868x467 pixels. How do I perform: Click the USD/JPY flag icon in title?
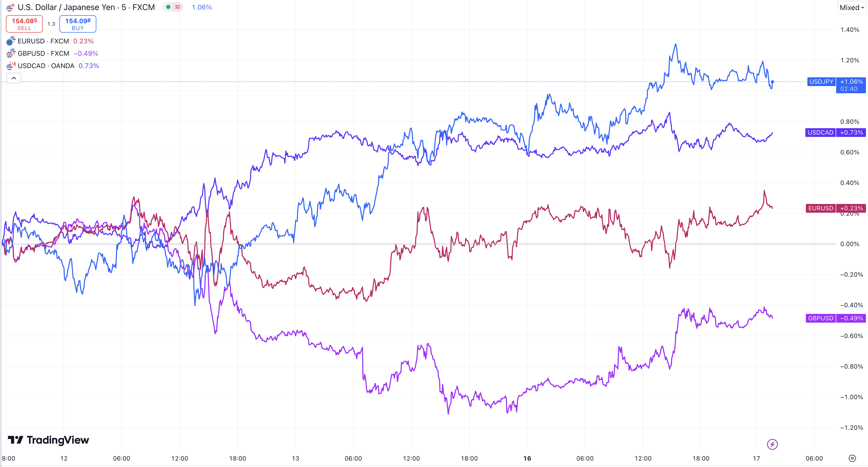click(x=10, y=7)
